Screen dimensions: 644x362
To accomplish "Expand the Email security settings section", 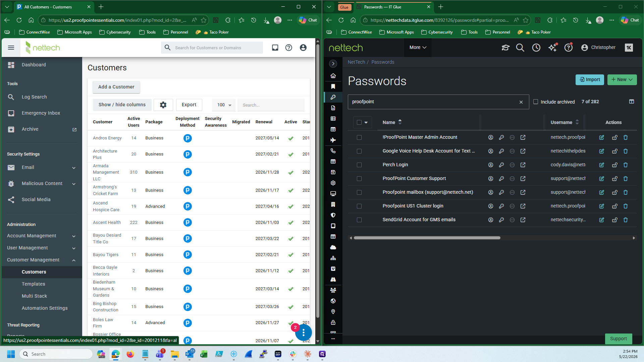I will coord(42,168).
